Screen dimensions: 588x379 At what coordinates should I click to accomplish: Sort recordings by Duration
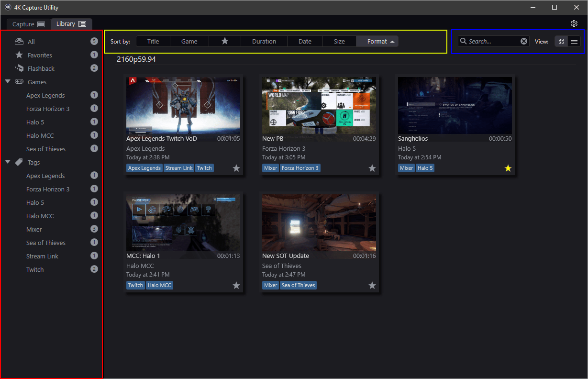click(x=264, y=41)
